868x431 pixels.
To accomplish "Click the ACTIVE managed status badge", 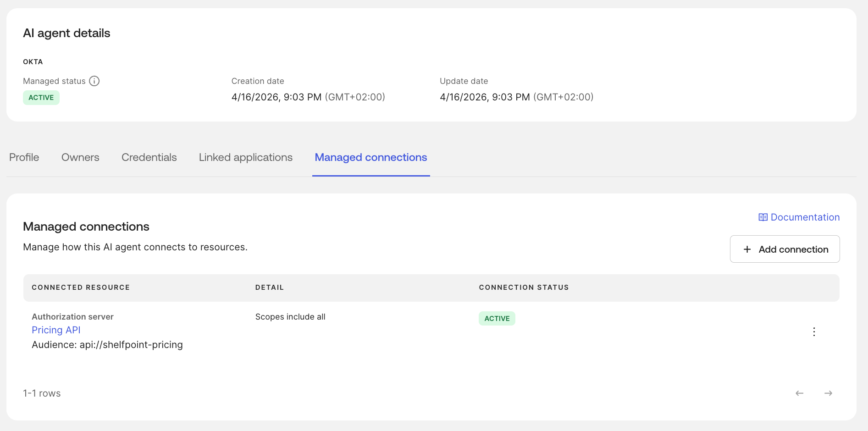I will [x=41, y=97].
